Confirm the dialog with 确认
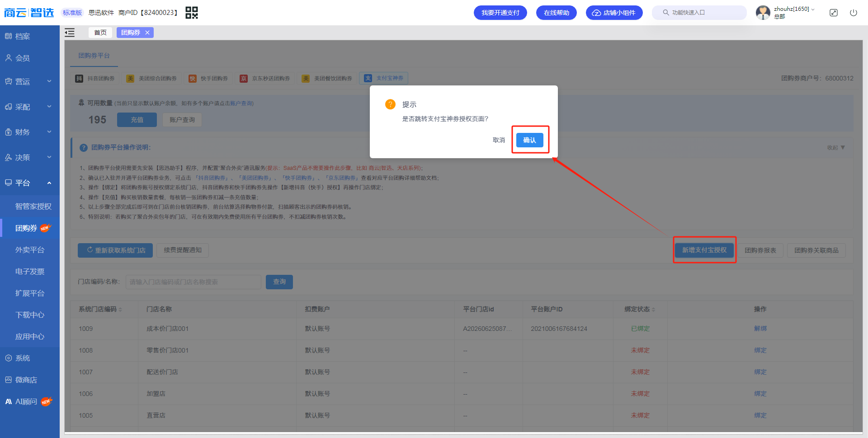Screen dimensions: 868x438 (x=530, y=140)
